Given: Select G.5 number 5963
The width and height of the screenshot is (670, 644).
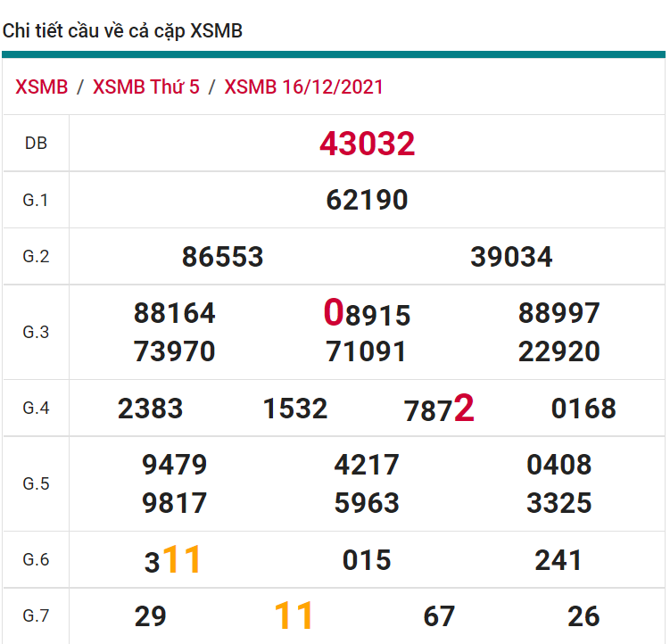Looking at the screenshot, I should click(367, 503).
